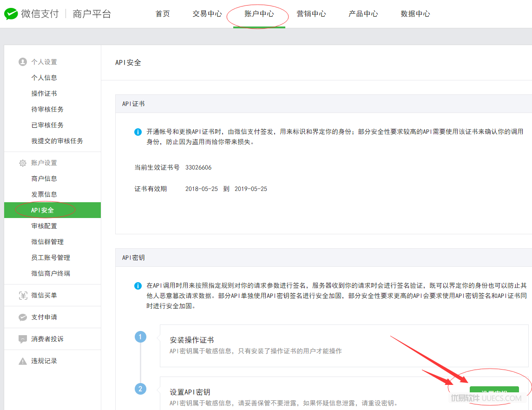Open 微信商户终端 sidebar item
Viewport: 532px width, 410px height.
pyautogui.click(x=51, y=273)
